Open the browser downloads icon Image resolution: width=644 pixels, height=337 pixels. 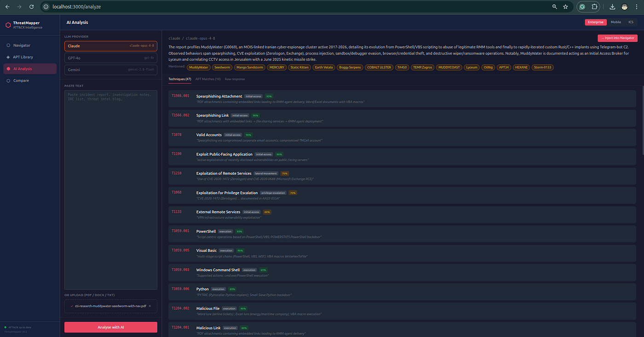click(612, 7)
